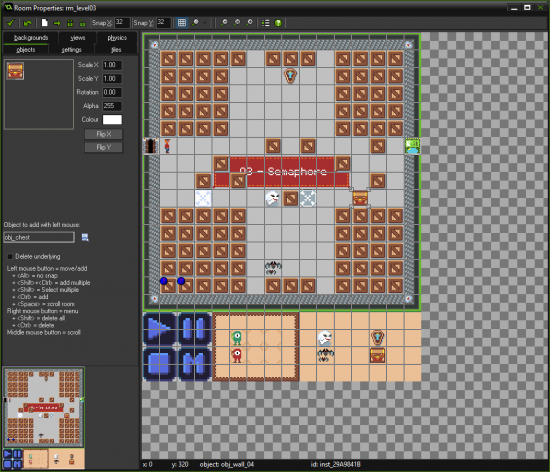Click the blank page clear room icon
Viewport: 550px width, 472px height.
coord(44,23)
